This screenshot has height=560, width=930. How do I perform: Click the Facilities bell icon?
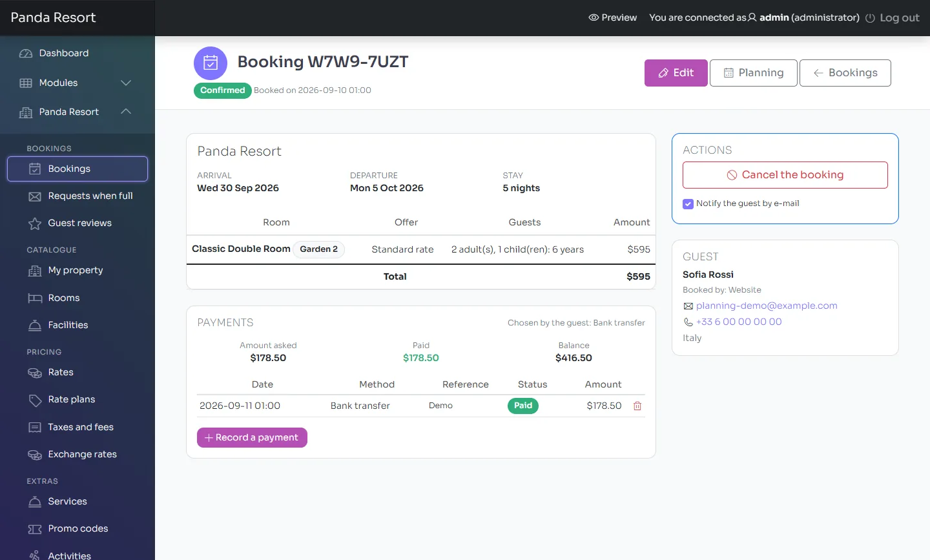(35, 326)
